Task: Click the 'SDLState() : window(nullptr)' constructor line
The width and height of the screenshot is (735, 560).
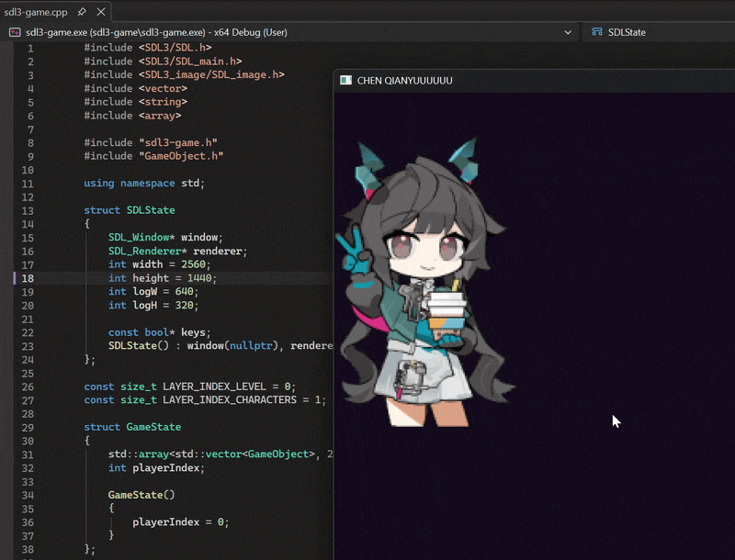Action: [x=220, y=346]
